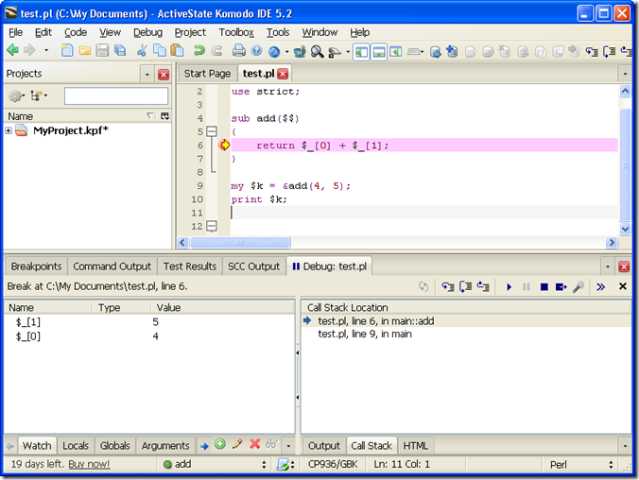Screen dimensions: 639x480
Task: Open the Code menu
Action: tap(75, 33)
